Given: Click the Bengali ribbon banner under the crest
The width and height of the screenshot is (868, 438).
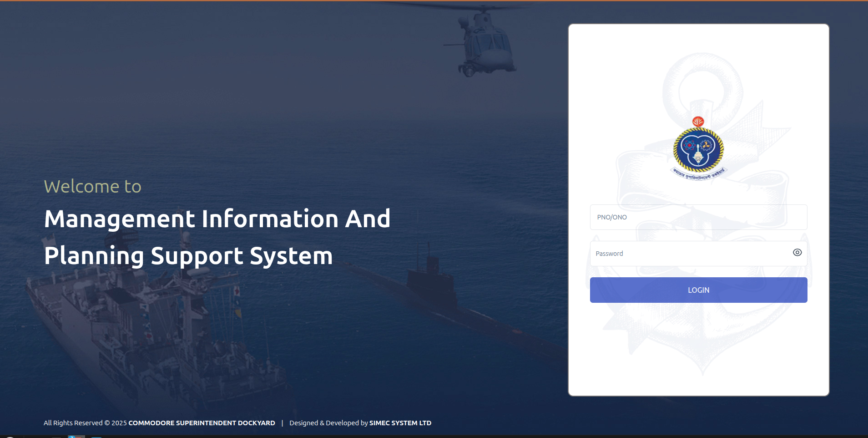Looking at the screenshot, I should click(698, 174).
